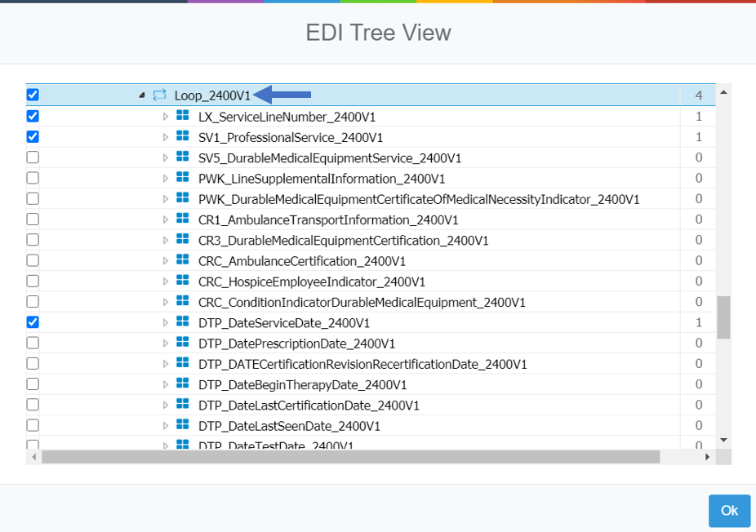Click the segment icon of SV1_ProfessionalService_2400V1

[x=183, y=136]
